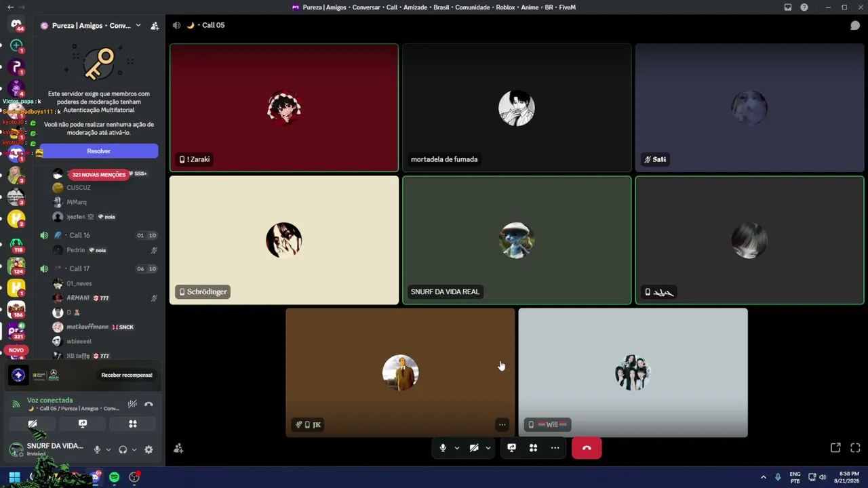This screenshot has width=868, height=488.
Task: Disconnect via the voice panel hang-up icon
Action: 149,404
